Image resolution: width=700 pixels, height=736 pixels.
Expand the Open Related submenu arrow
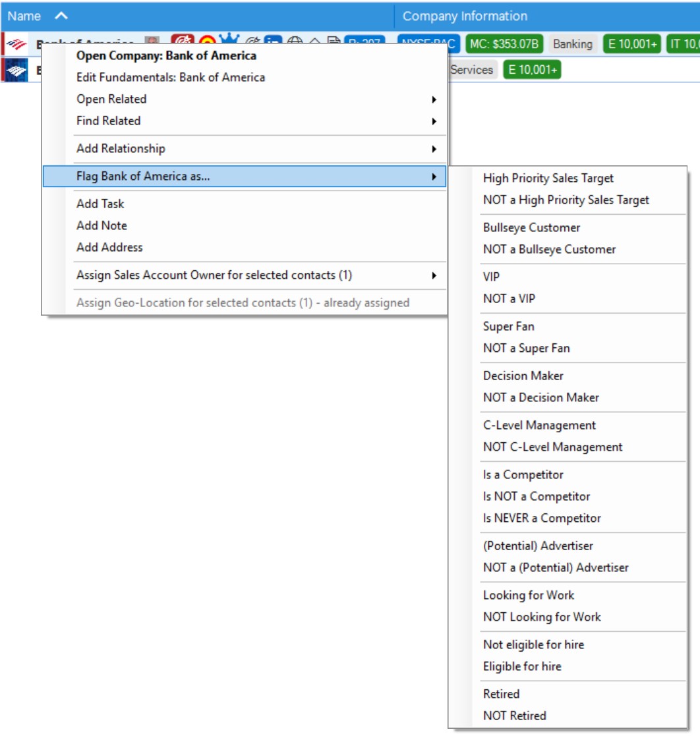tap(434, 99)
